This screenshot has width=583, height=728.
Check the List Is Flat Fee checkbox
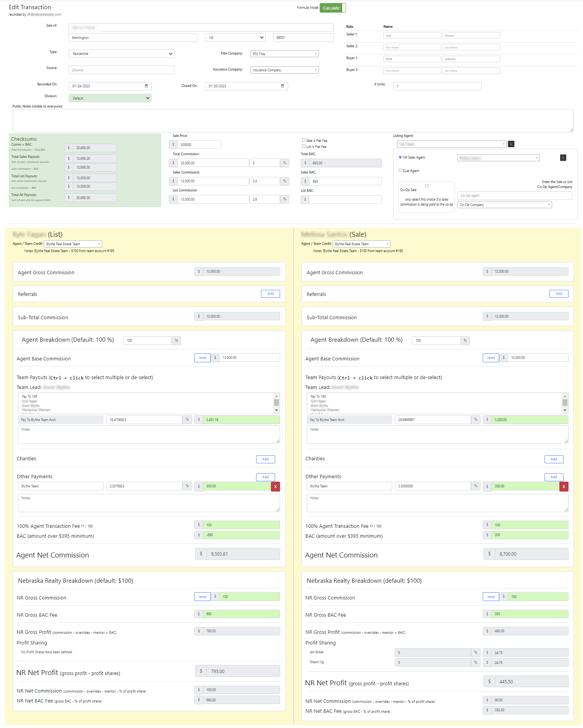pyautogui.click(x=304, y=146)
